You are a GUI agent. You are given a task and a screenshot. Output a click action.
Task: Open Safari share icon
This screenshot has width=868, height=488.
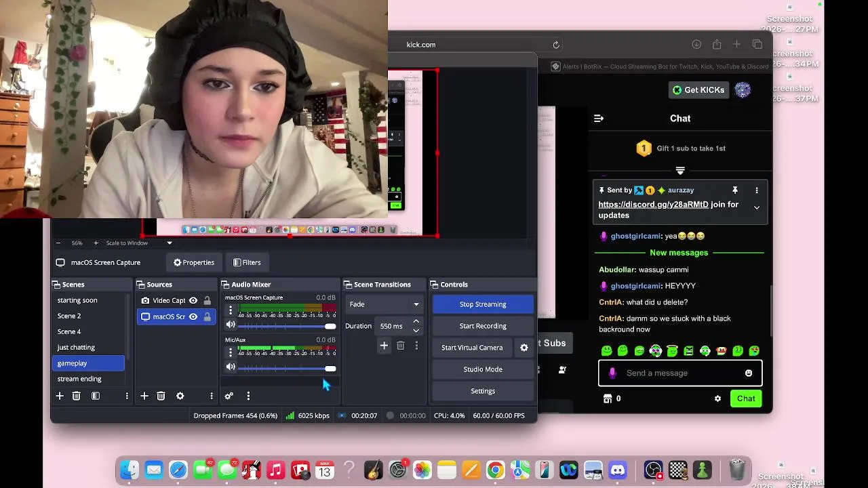point(717,45)
